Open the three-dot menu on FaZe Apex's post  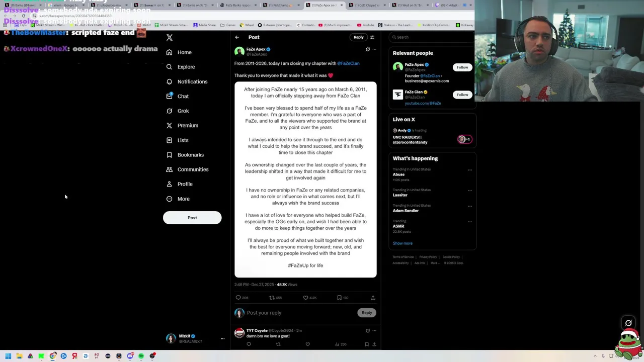tap(374, 49)
